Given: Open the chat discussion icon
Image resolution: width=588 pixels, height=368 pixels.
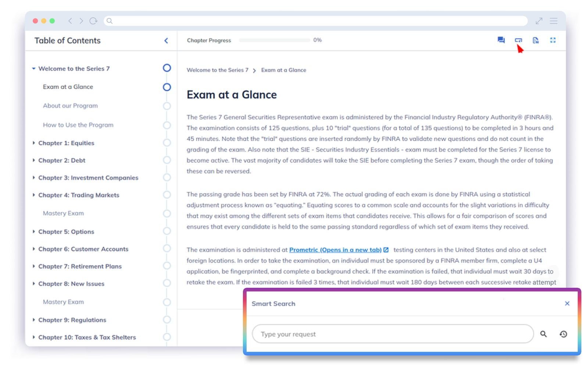Looking at the screenshot, I should tap(501, 40).
